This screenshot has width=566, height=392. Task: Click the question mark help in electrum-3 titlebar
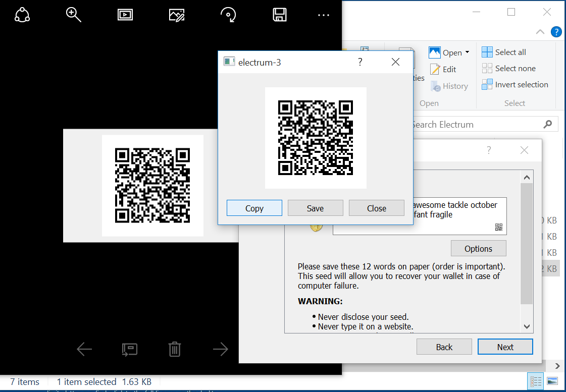click(360, 62)
